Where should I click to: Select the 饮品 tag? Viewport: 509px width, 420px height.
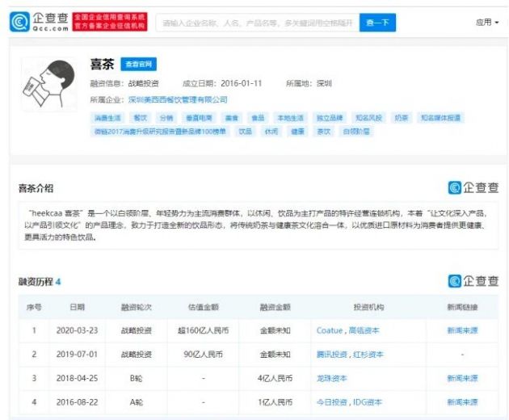[245, 132]
